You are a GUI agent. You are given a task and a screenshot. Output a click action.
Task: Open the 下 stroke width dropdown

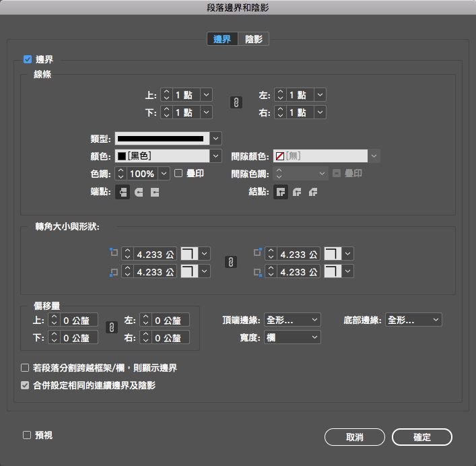pyautogui.click(x=206, y=112)
